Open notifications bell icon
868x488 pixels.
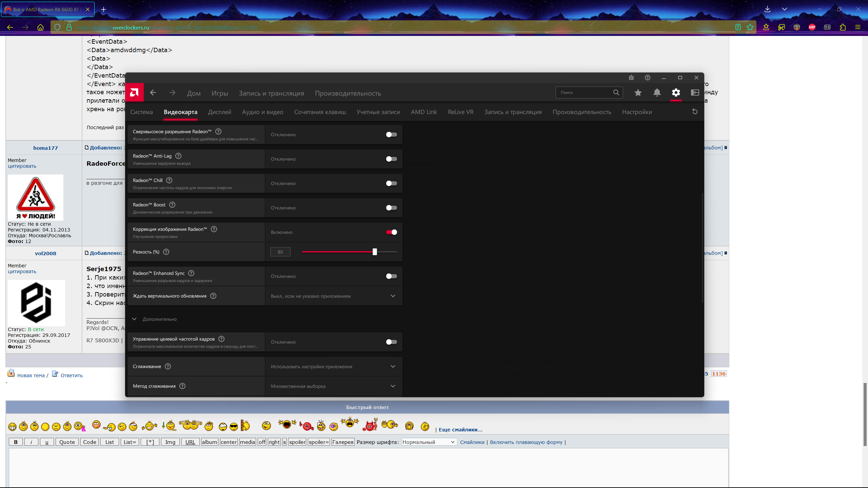(x=657, y=93)
